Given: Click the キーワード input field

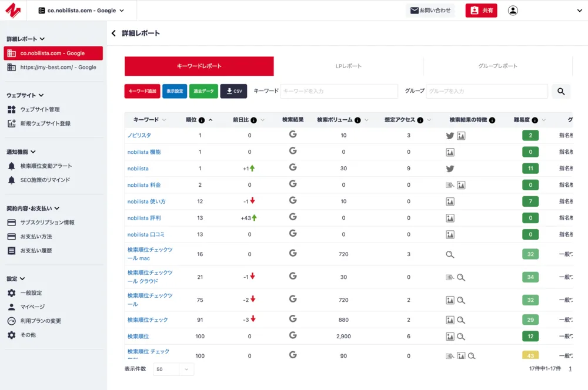Looking at the screenshot, I should pos(339,91).
